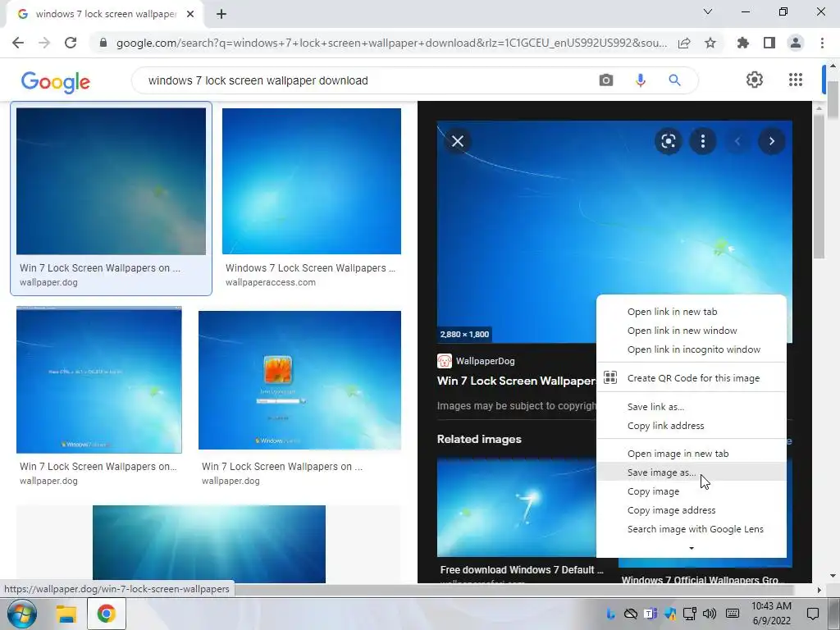Start voice search with the microphone icon
This screenshot has height=630, width=840.
(x=640, y=80)
